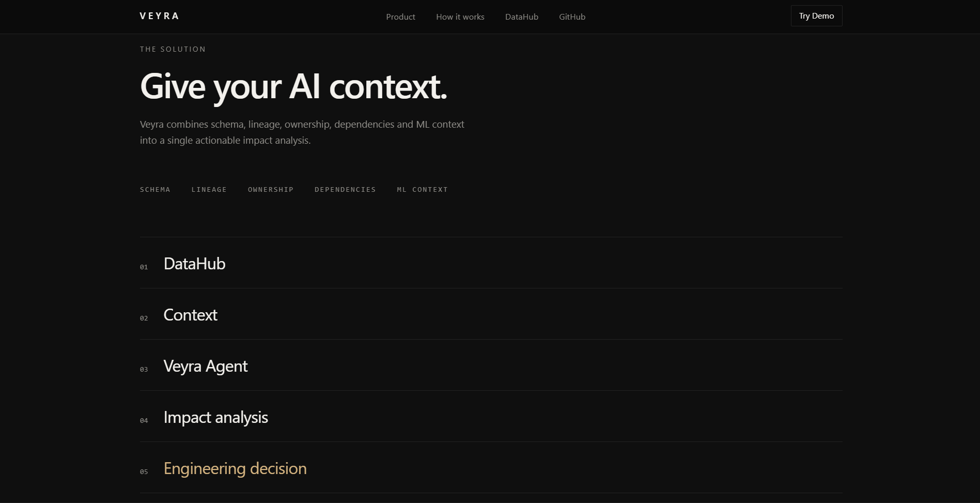Click the VEYRA logo
980x503 pixels.
[159, 16]
